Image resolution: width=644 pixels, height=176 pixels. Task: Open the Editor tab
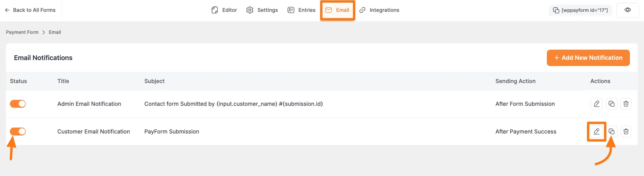pos(224,10)
